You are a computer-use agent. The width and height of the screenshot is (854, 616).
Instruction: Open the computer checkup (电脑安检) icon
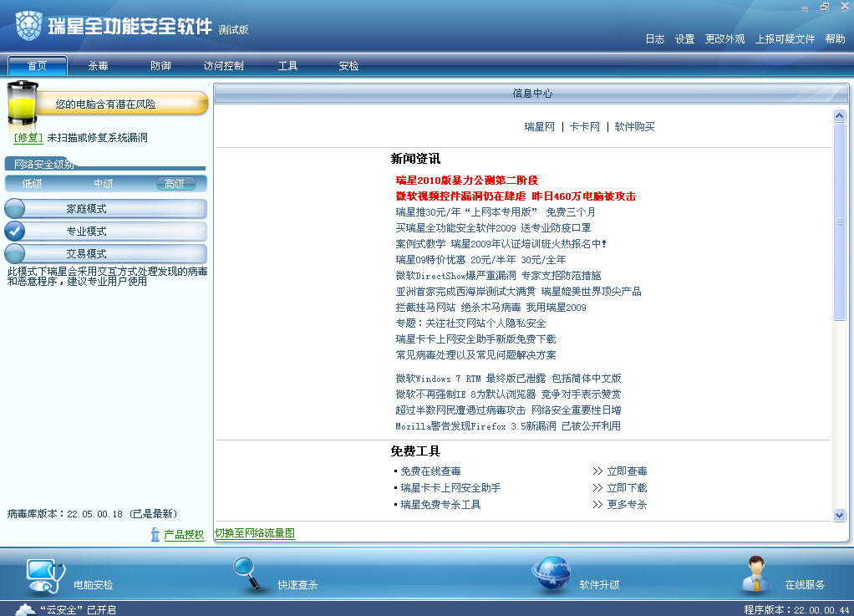tap(46, 576)
